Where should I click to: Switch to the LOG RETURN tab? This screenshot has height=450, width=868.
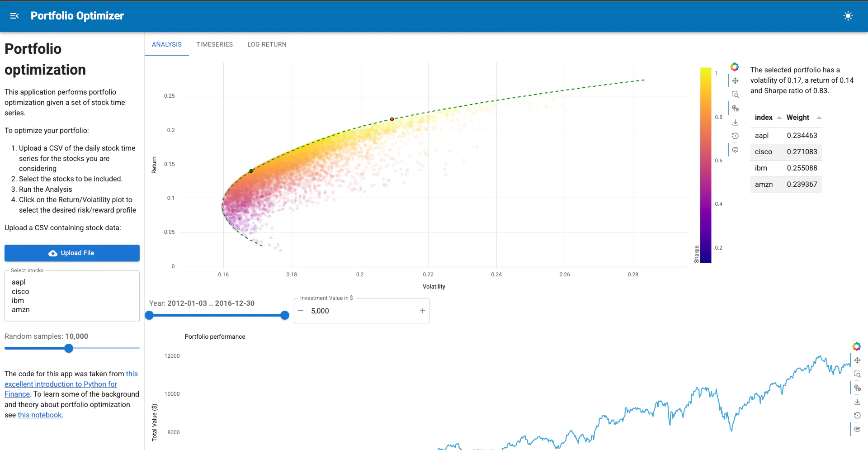267,44
